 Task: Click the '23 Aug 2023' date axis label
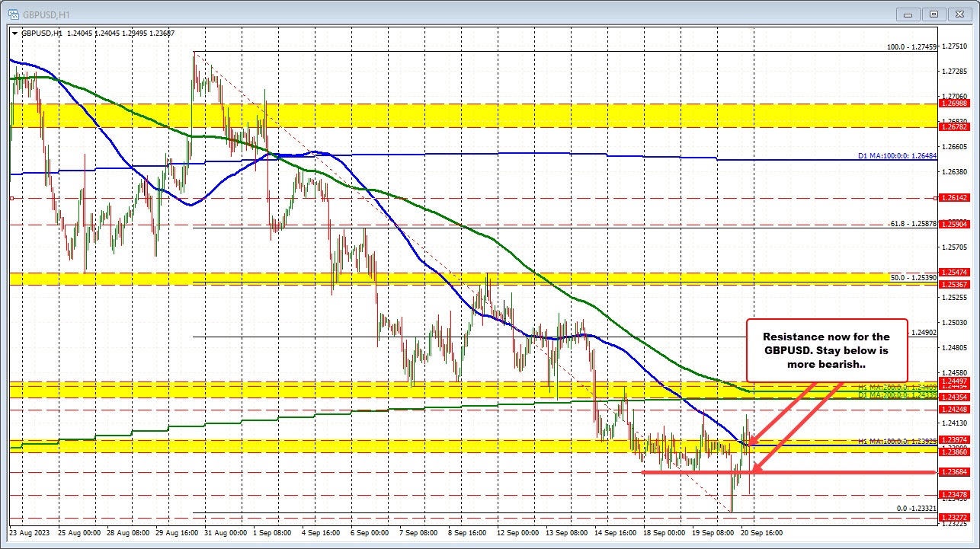(28, 533)
